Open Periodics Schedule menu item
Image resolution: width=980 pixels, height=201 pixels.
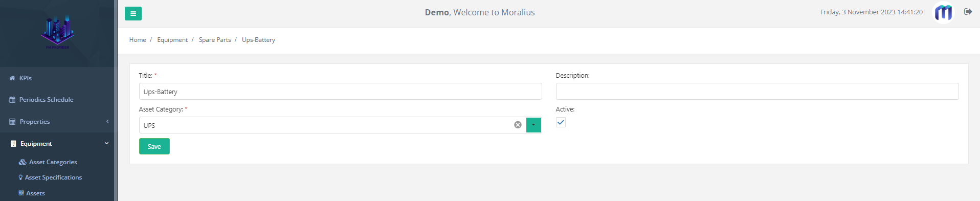pyautogui.click(x=46, y=100)
